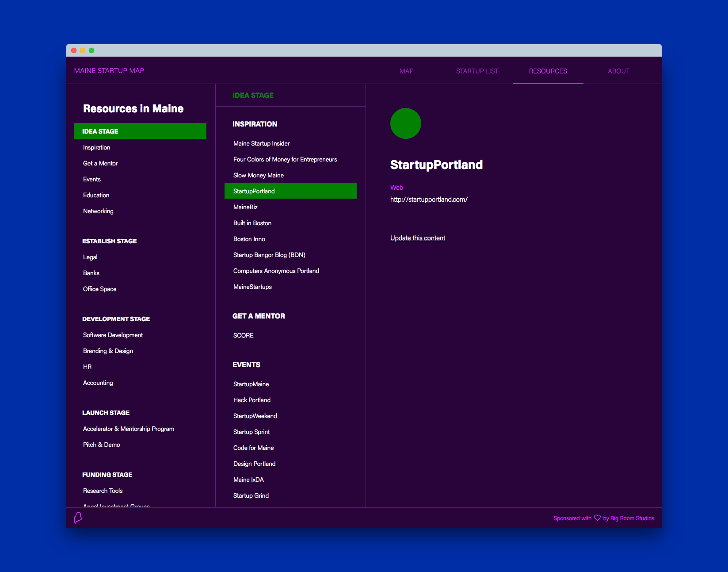
Task: Select StartupWeekend event
Action: (255, 416)
